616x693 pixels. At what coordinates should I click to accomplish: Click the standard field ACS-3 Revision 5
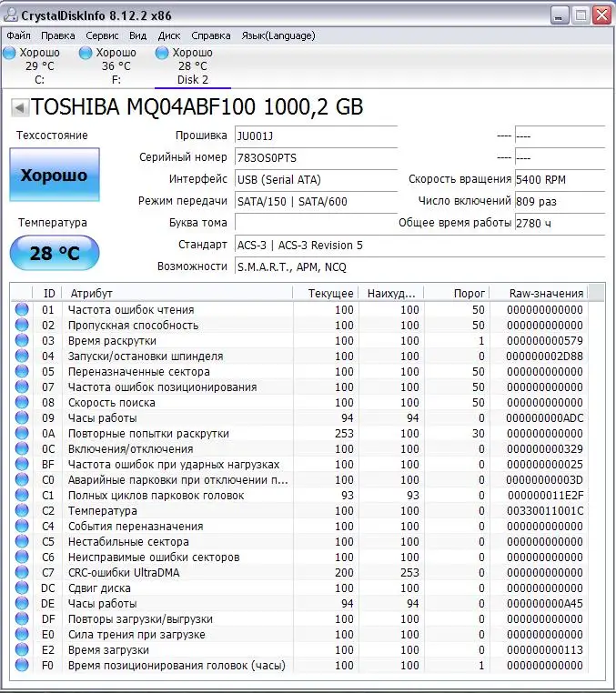(x=419, y=246)
